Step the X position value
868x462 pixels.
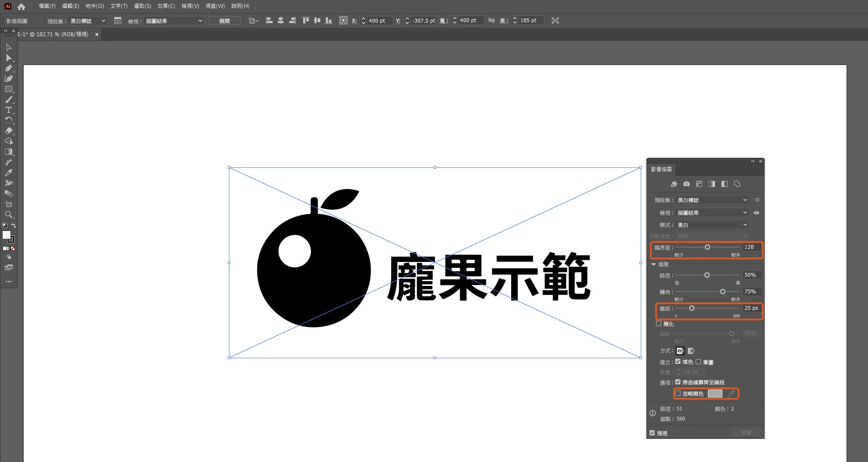pyautogui.click(x=363, y=20)
